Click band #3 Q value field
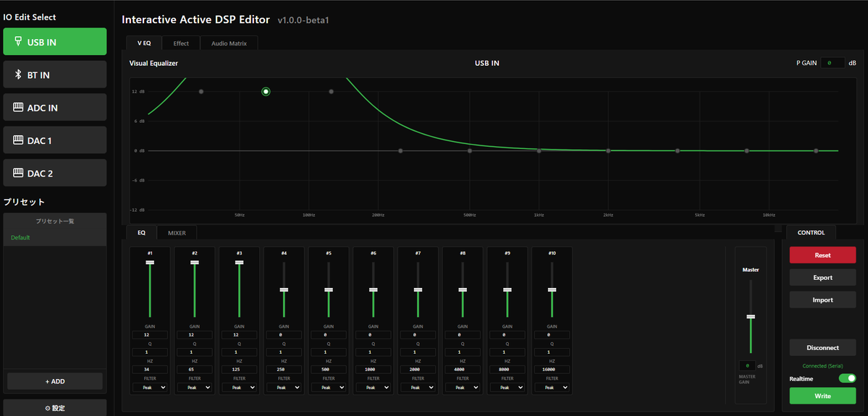 pyautogui.click(x=239, y=352)
